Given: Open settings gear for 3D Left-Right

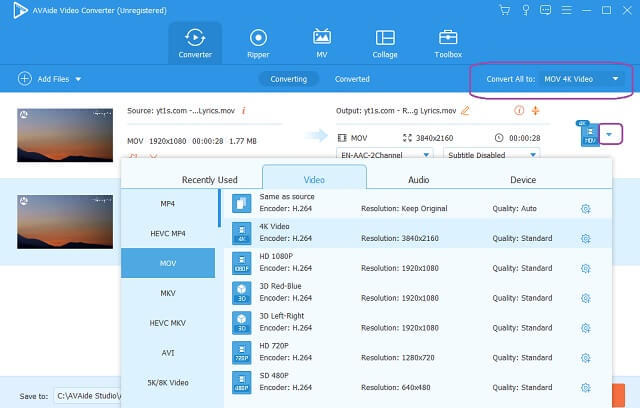Looking at the screenshot, I should [x=586, y=328].
